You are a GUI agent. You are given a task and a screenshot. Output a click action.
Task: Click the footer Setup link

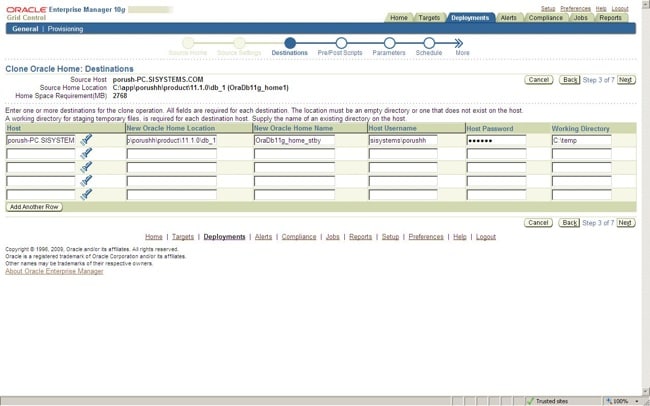point(390,237)
